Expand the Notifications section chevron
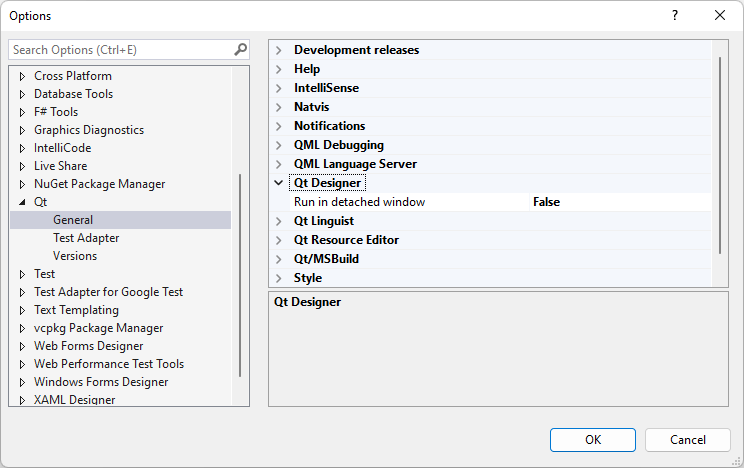744x468 pixels. tap(279, 126)
